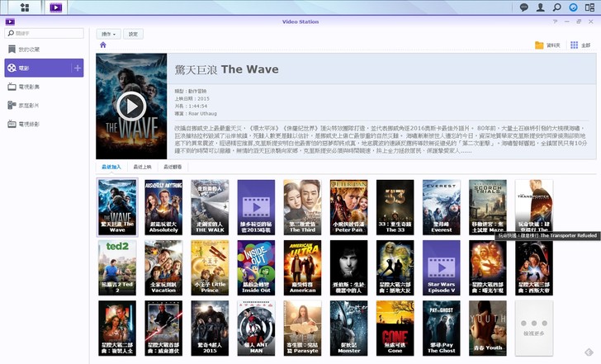Click the Video Station taskbar icon
Screen dimensions: 601x364
tap(55, 7)
